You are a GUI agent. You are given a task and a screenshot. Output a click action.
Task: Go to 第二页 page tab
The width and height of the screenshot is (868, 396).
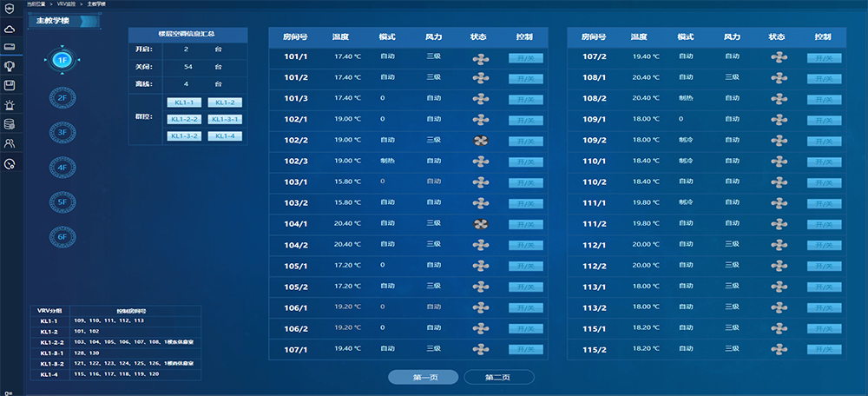point(499,377)
